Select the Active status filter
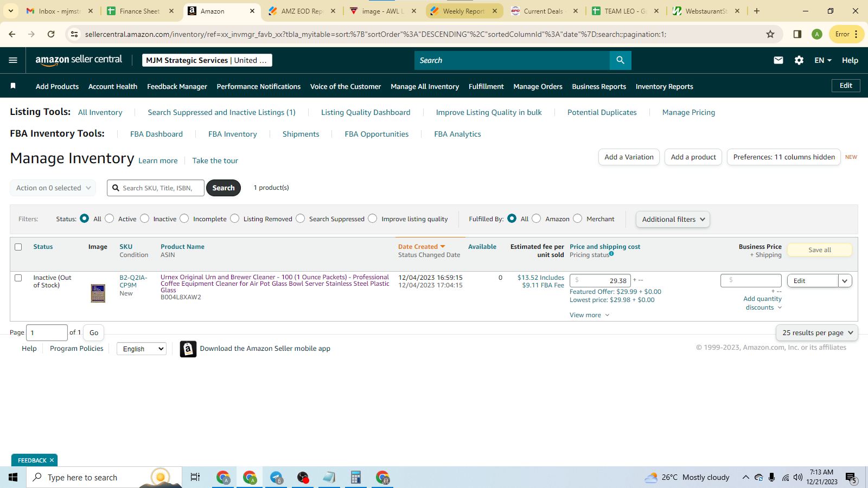868x488 pixels. point(110,219)
